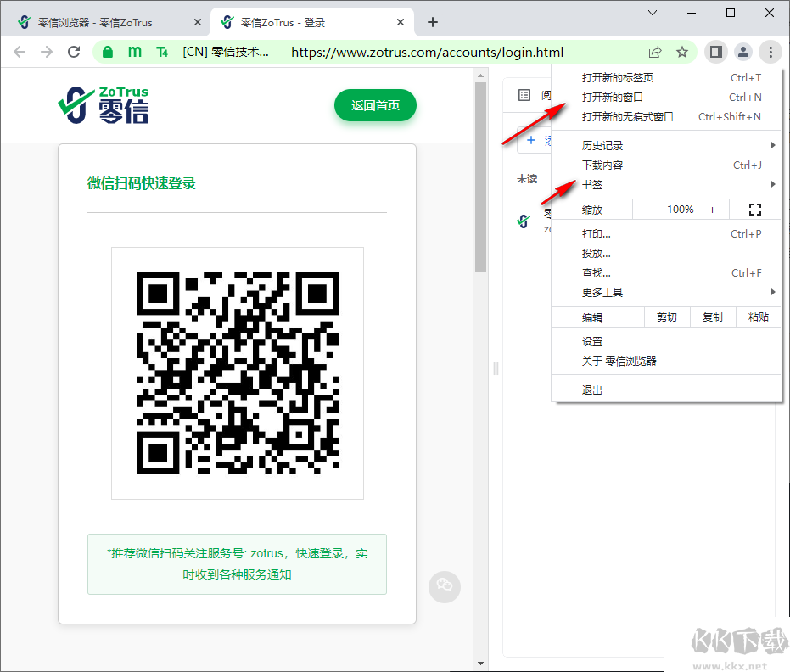Click the 复制 option in the edit row

tap(712, 316)
